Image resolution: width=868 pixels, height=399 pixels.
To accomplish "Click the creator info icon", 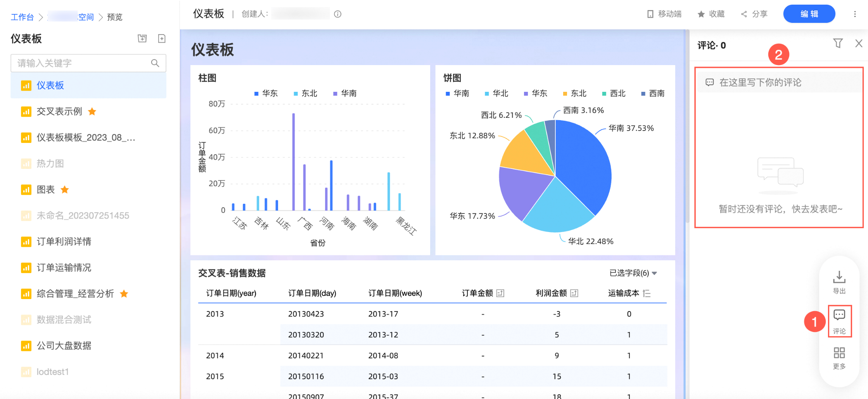I will 338,14.
